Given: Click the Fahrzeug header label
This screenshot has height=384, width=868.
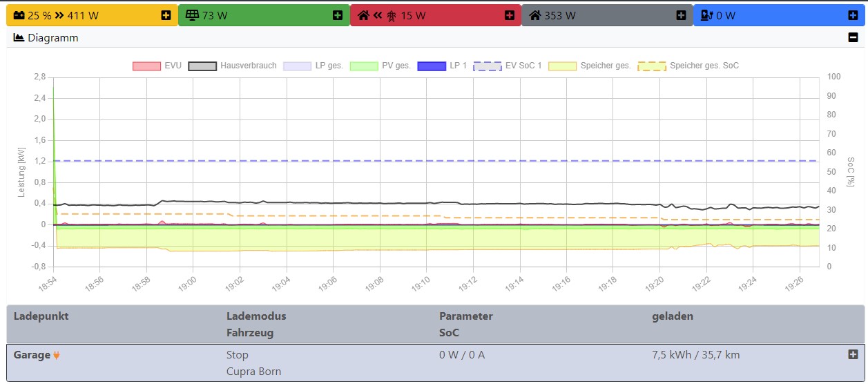Looking at the screenshot, I should pyautogui.click(x=250, y=333).
